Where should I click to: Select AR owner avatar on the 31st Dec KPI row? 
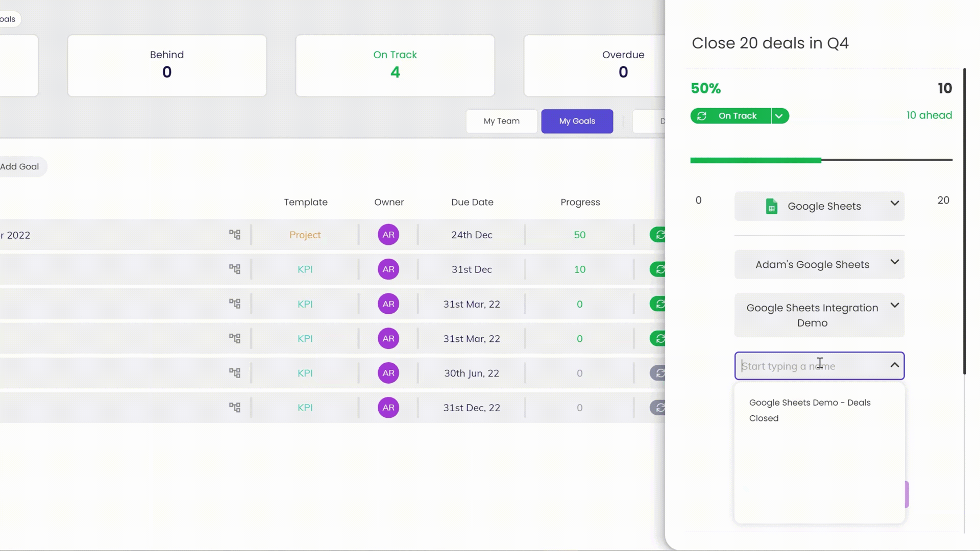tap(388, 269)
